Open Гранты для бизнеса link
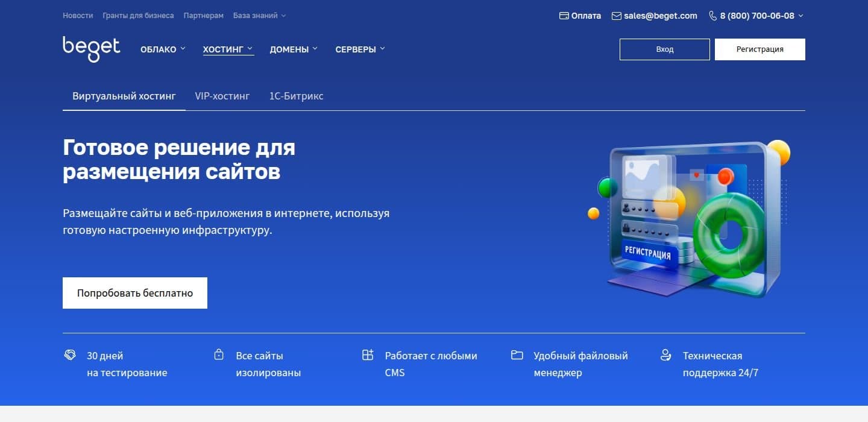This screenshot has height=422, width=868. click(x=138, y=16)
